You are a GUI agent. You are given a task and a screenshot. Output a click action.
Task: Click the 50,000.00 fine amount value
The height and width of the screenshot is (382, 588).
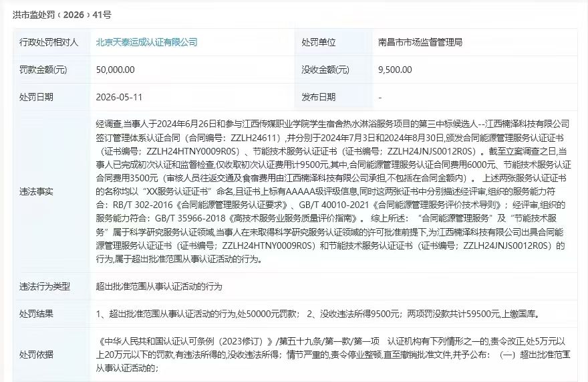point(115,70)
